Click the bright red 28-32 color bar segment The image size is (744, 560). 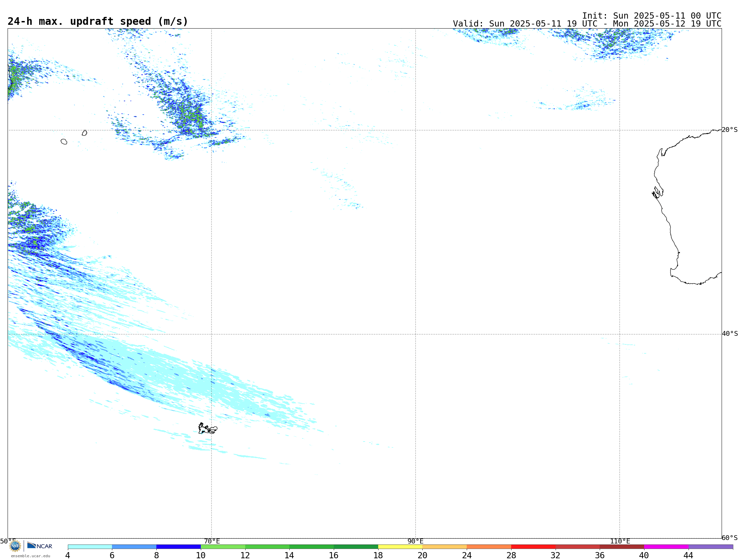pyautogui.click(x=534, y=547)
